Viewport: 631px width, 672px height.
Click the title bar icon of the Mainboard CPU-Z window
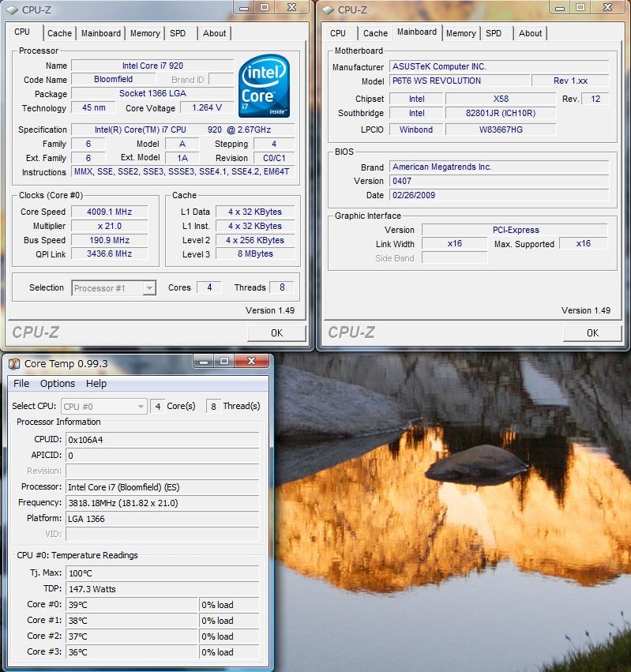(x=326, y=9)
